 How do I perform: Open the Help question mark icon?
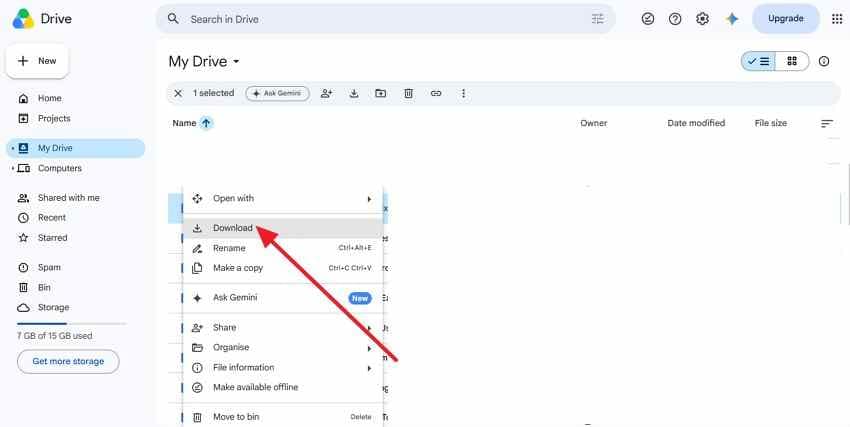[675, 19]
